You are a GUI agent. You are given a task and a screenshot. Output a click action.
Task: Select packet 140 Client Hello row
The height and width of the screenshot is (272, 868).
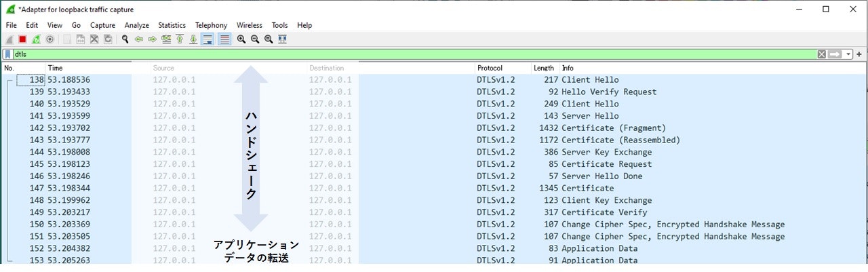pyautogui.click(x=434, y=104)
